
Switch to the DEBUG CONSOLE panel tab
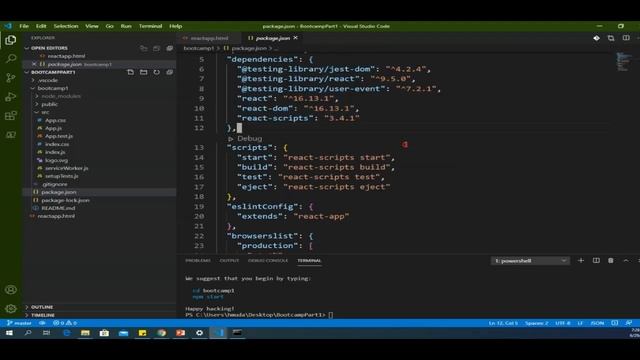[x=268, y=260]
